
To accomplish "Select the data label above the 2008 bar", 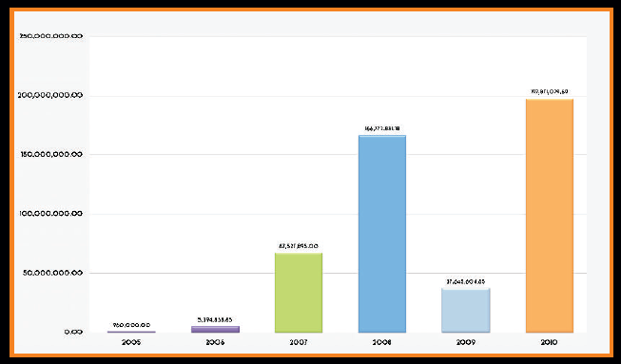I will (x=382, y=128).
